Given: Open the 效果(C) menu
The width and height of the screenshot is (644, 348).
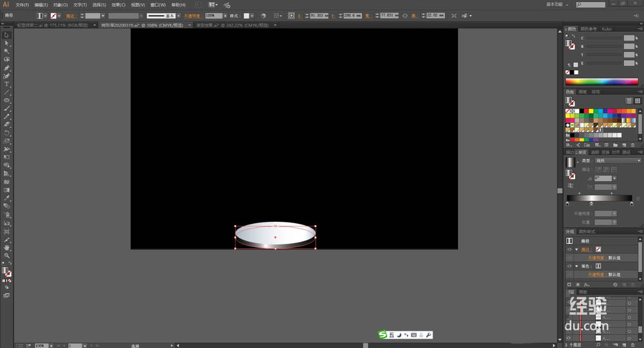Looking at the screenshot, I should [118, 5].
